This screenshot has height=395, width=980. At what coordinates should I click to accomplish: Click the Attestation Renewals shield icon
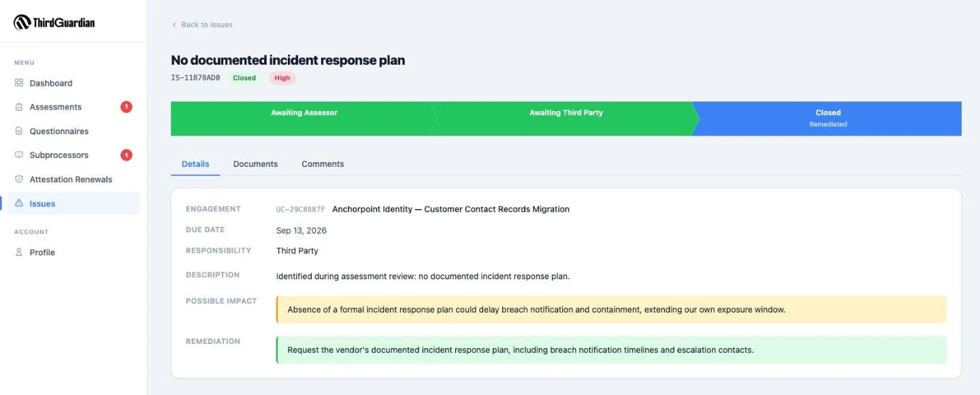pos(19,179)
